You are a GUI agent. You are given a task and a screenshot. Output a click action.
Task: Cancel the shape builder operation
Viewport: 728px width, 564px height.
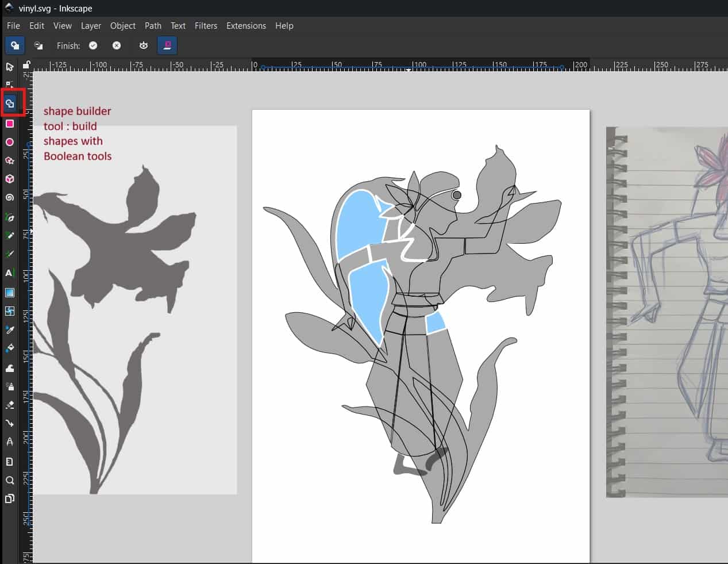117,45
